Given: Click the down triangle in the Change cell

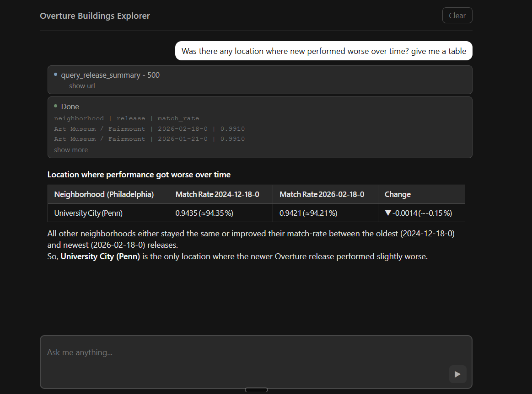Looking at the screenshot, I should pyautogui.click(x=387, y=213).
